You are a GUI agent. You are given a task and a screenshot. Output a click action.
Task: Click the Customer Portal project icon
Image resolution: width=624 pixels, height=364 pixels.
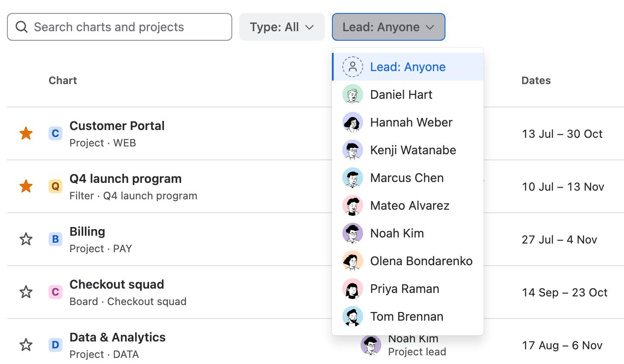point(55,133)
